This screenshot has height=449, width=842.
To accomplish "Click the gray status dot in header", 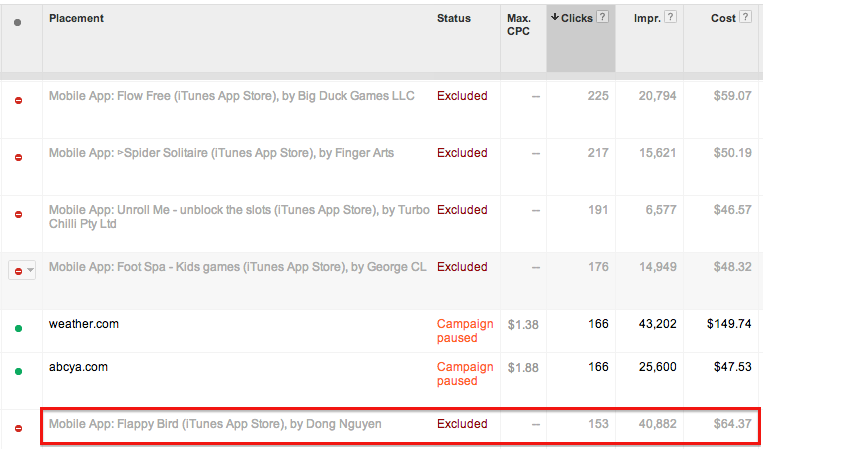I will pos(18,23).
